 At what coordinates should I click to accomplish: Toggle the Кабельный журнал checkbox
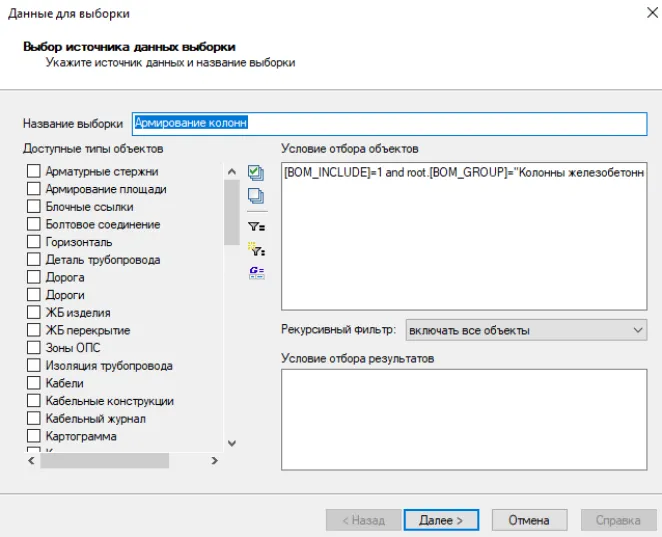point(33,419)
